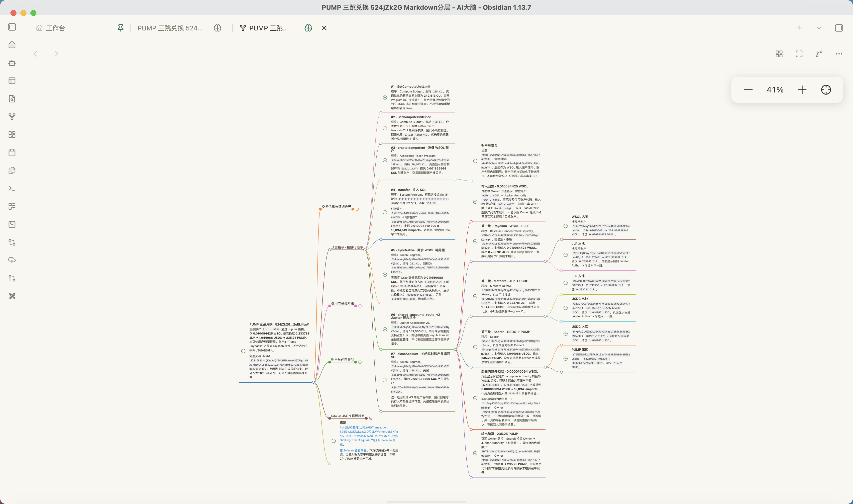The height and width of the screenshot is (504, 853).
Task: Expand the 账户与代币索引 node
Action: click(360, 362)
